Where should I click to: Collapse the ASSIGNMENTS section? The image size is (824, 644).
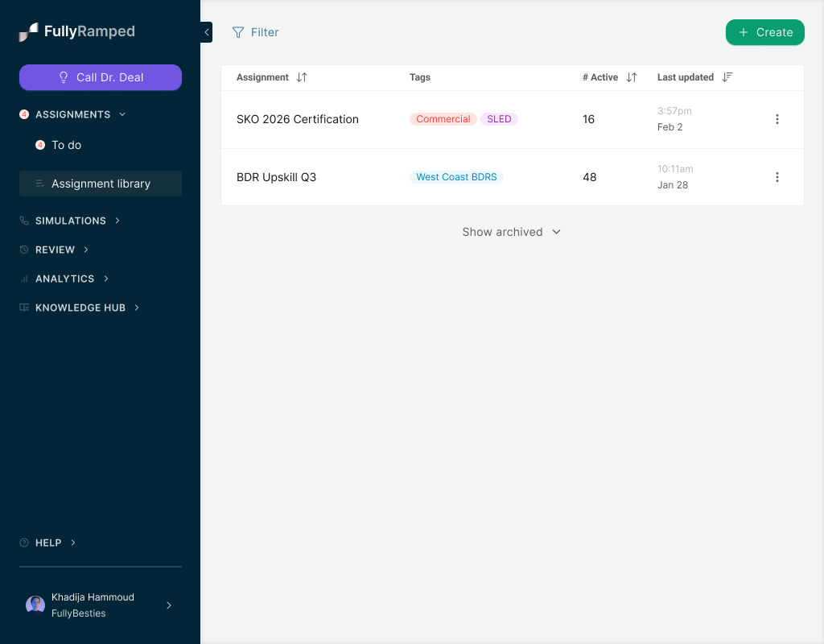(122, 114)
